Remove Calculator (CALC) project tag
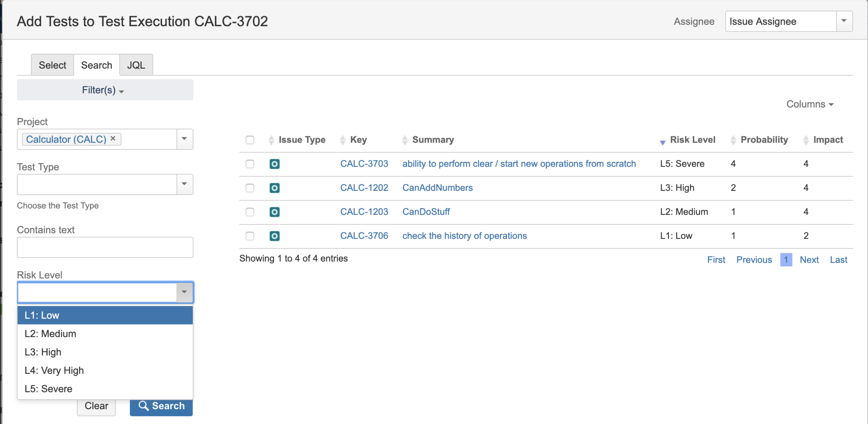This screenshot has height=424, width=868. click(113, 138)
